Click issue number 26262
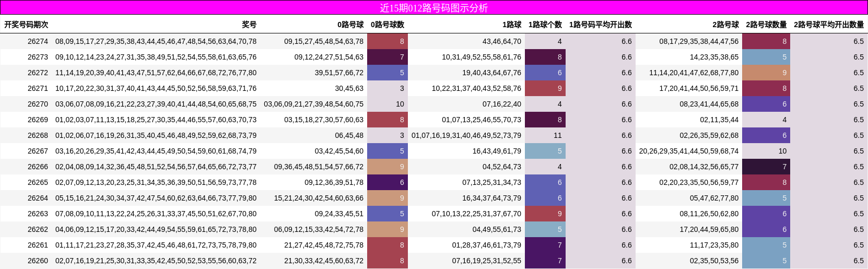 (x=38, y=229)
